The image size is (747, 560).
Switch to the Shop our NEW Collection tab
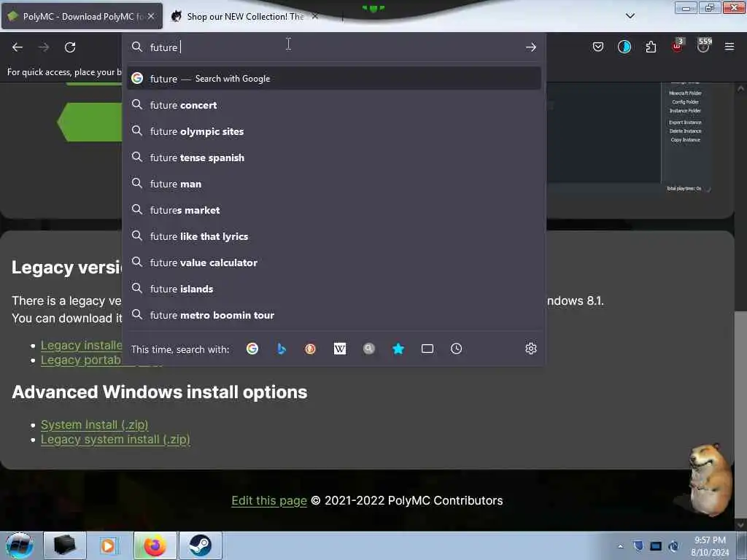244,16
